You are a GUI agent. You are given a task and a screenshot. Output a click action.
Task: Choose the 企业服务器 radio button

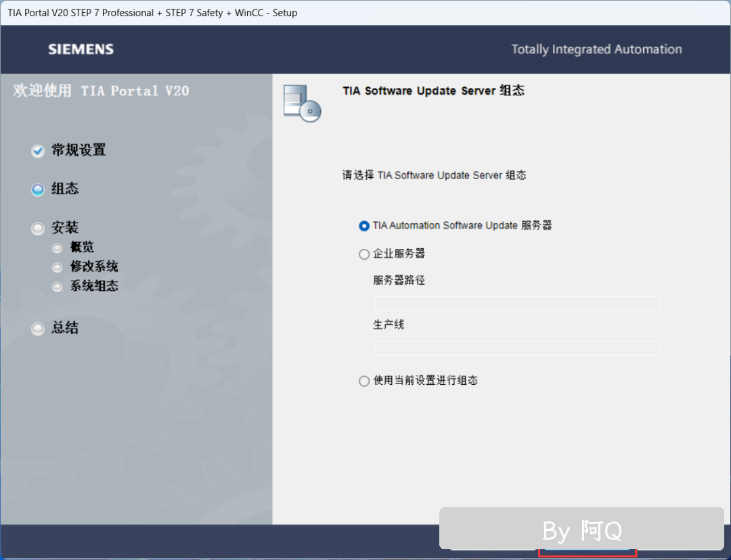364,254
